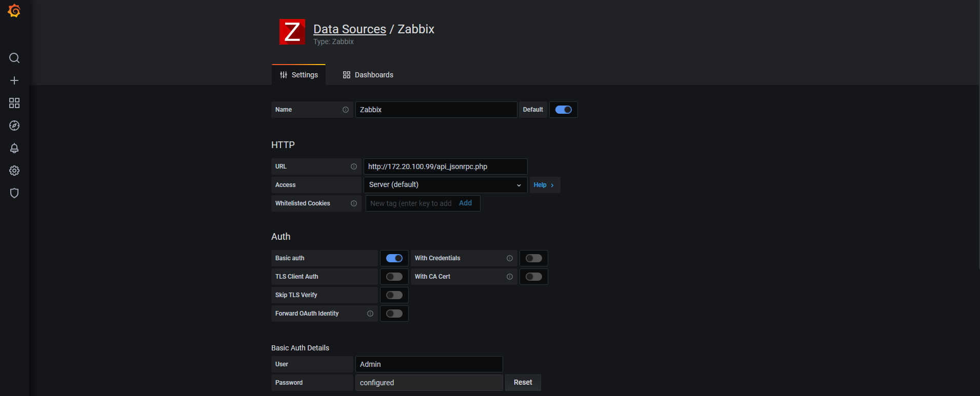Click the 'Type: Zabbix' subtitle text
Screen dimensions: 980x396
[334, 41]
